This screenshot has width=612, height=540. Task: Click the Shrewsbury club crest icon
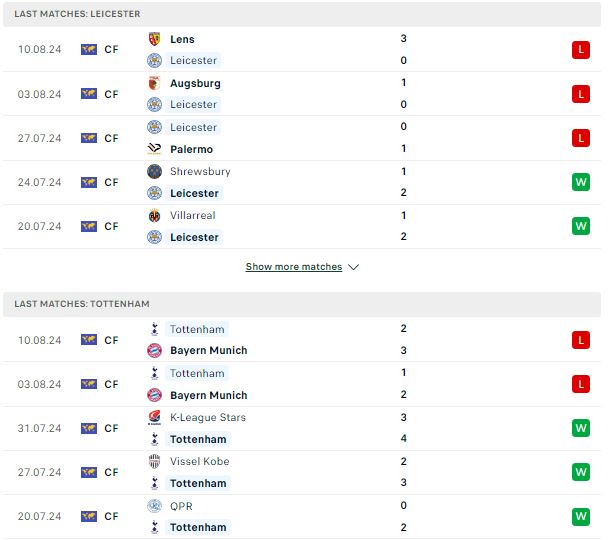[x=155, y=171]
